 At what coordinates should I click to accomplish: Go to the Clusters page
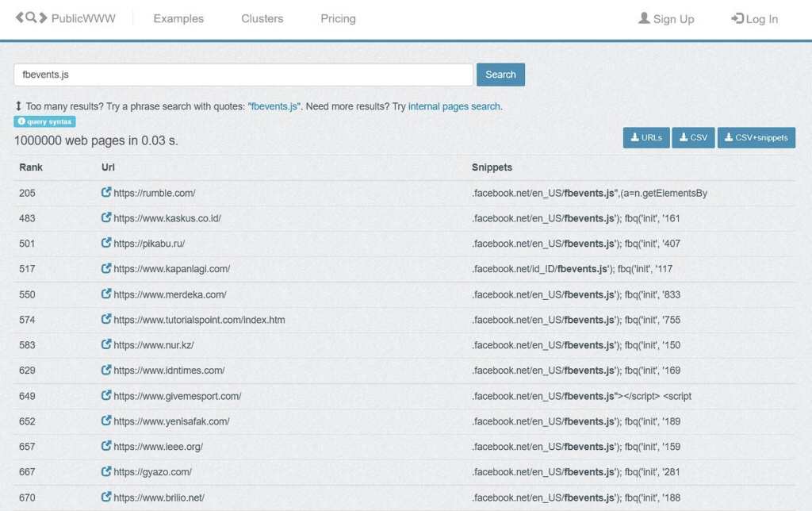point(262,19)
